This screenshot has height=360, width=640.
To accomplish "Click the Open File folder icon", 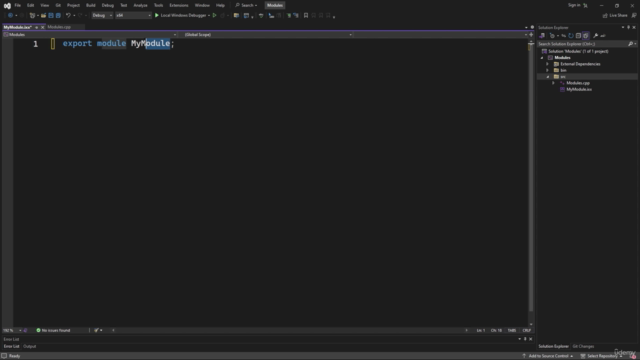I will tap(43, 16).
